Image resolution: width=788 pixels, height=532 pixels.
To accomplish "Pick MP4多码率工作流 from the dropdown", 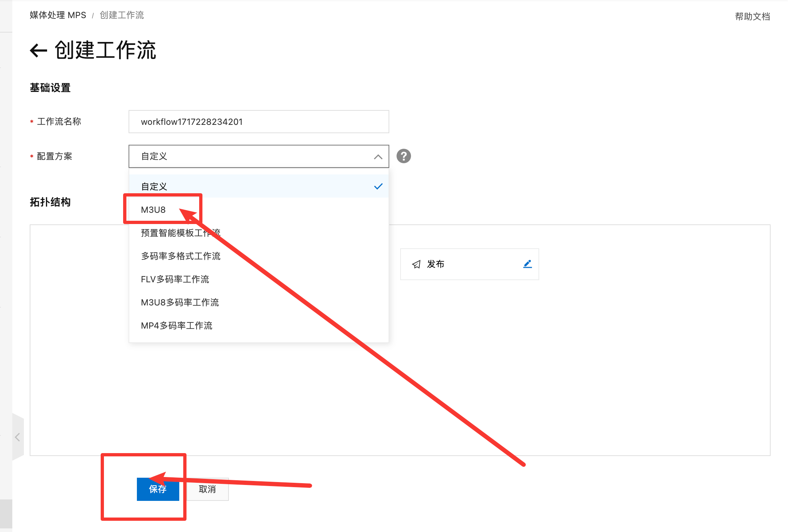I will pos(176,325).
